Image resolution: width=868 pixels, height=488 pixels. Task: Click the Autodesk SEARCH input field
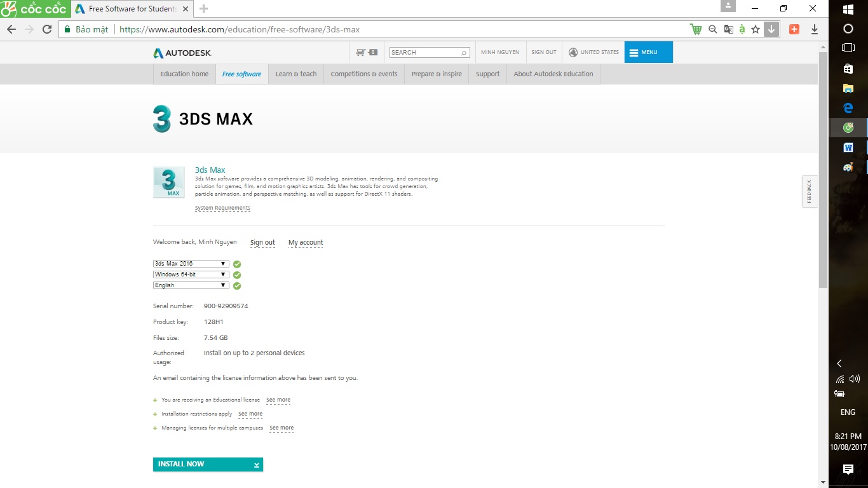[424, 52]
